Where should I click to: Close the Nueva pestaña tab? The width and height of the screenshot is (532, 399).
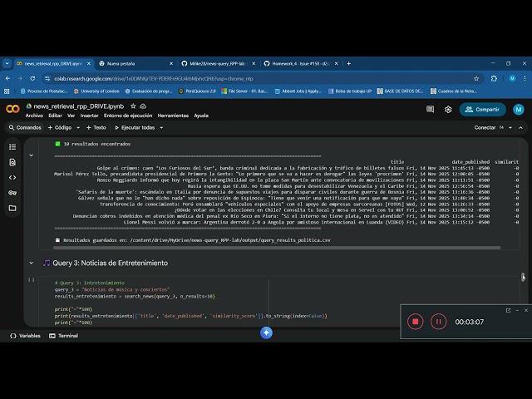click(x=171, y=63)
